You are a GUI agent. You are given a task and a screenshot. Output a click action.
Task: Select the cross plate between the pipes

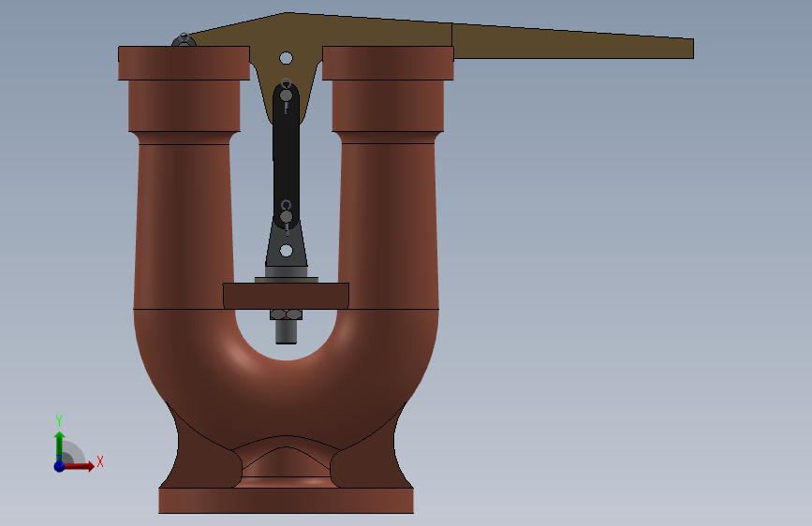(x=286, y=296)
